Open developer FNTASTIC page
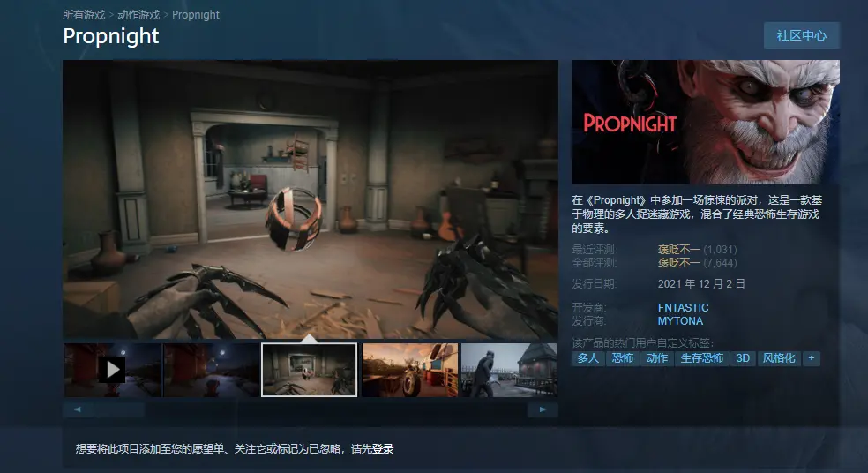The height and width of the screenshot is (473, 868). pyautogui.click(x=683, y=307)
